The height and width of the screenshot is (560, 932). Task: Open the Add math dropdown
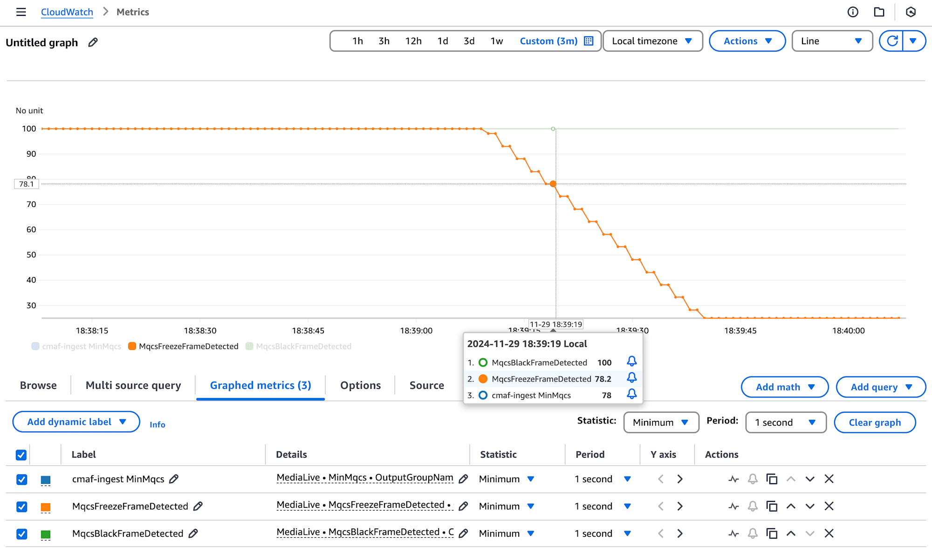pos(785,387)
